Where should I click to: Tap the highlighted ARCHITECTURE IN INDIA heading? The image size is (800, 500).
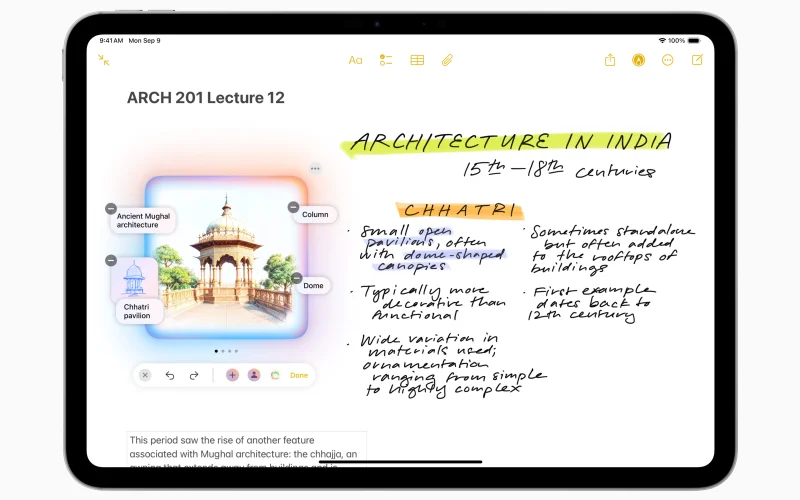(x=508, y=142)
